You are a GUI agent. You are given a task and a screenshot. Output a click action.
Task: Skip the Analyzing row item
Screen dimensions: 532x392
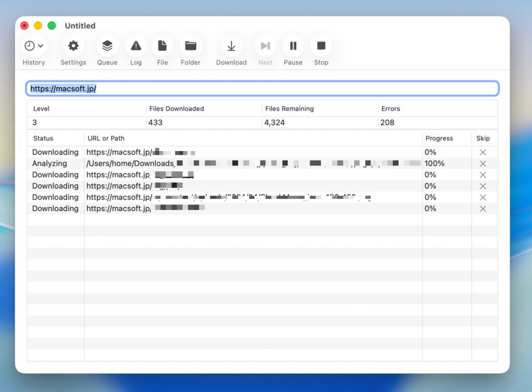coord(483,164)
